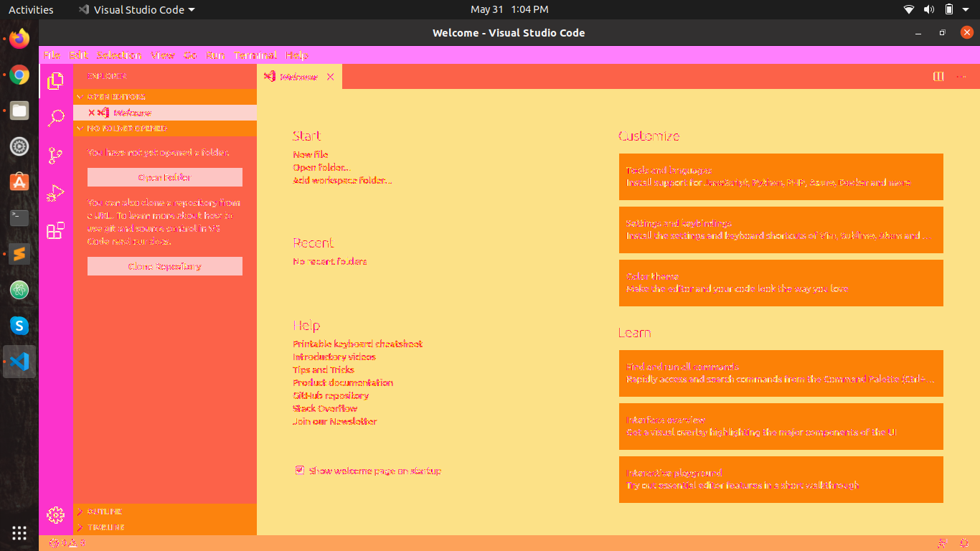Screen dimensions: 980x551
Task: Toggle Show welcome page on startup
Action: click(x=299, y=471)
